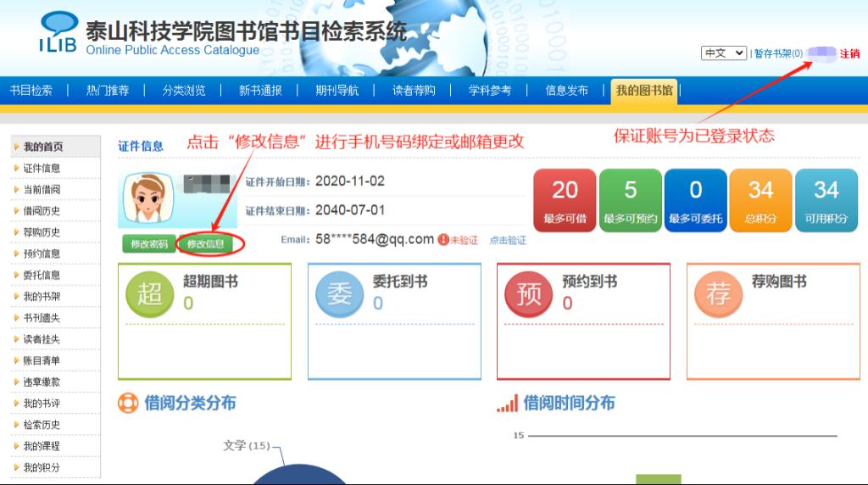Select 违章缴款 in the sidebar
The height and width of the screenshot is (485, 868).
click(55, 382)
